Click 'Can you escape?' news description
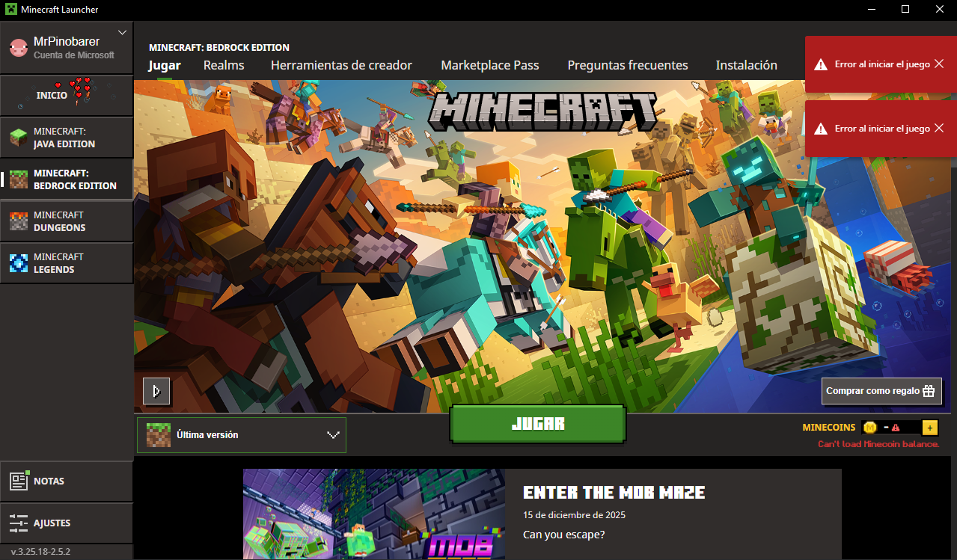 point(564,535)
